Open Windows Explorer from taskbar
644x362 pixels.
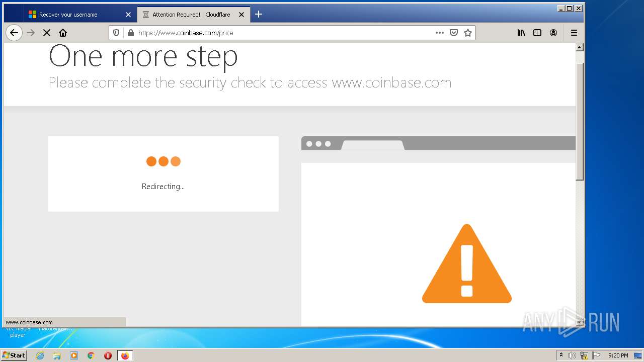[x=57, y=355]
